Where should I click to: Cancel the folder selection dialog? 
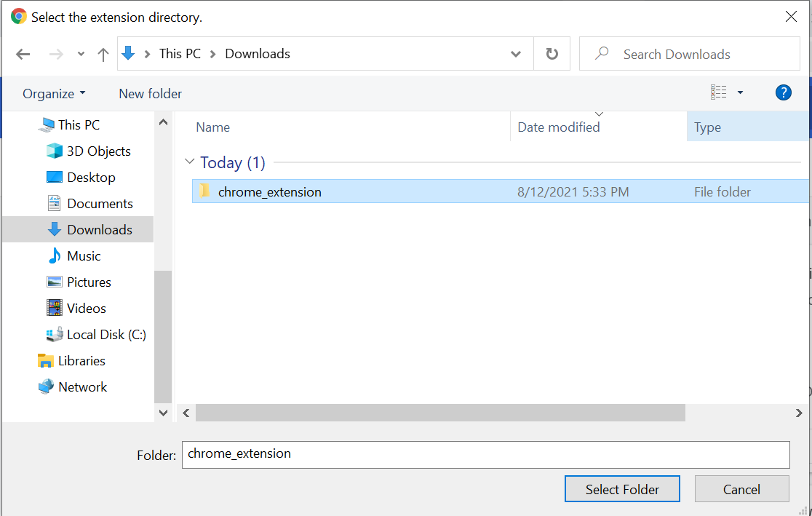pos(741,489)
